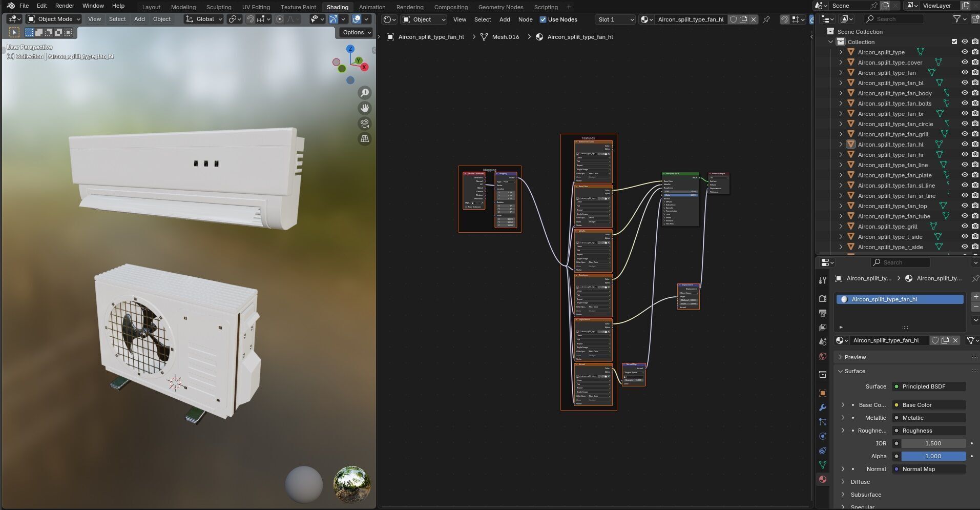Switch perspective/orthographic grid gizmo
The height and width of the screenshot is (510, 980).
(x=365, y=139)
